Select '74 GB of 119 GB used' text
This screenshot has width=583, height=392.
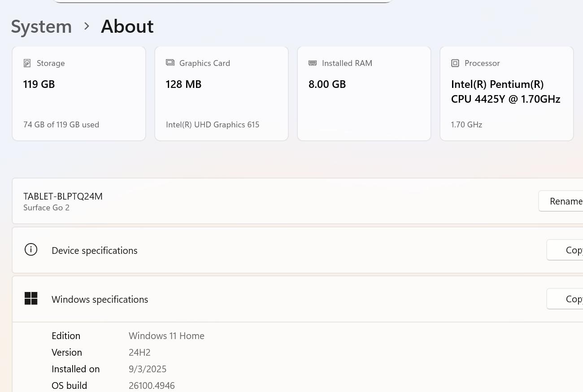point(61,125)
